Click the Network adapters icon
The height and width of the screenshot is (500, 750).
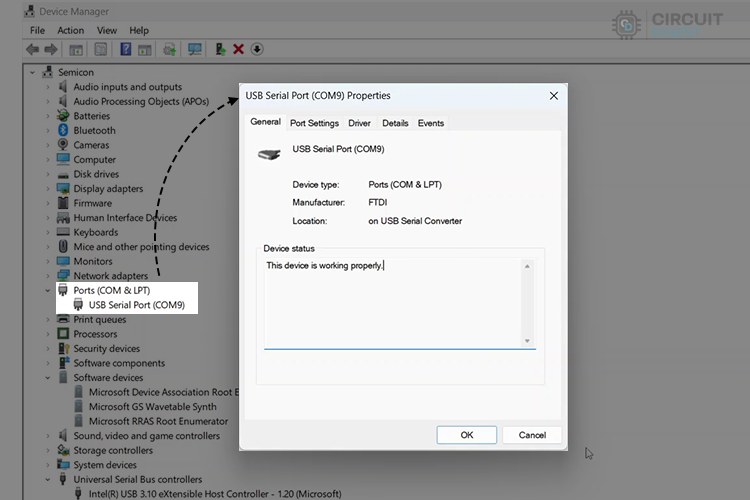(x=63, y=276)
